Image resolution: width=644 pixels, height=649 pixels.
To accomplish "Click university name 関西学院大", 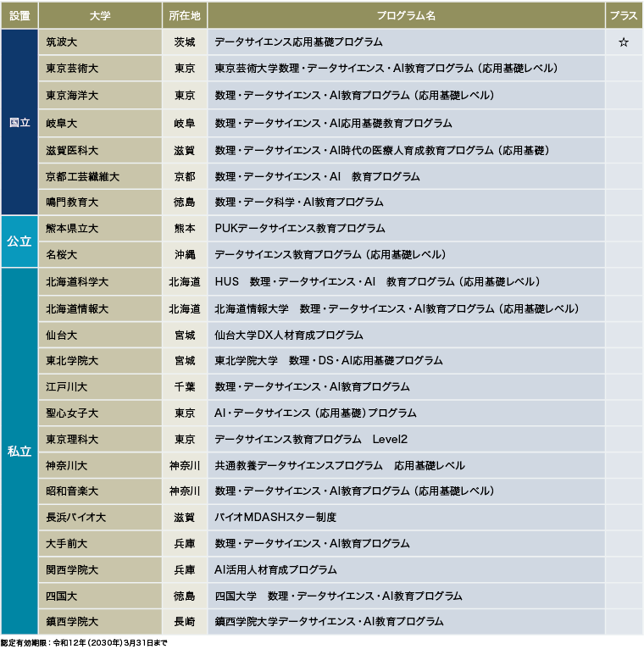I will 72,570.
